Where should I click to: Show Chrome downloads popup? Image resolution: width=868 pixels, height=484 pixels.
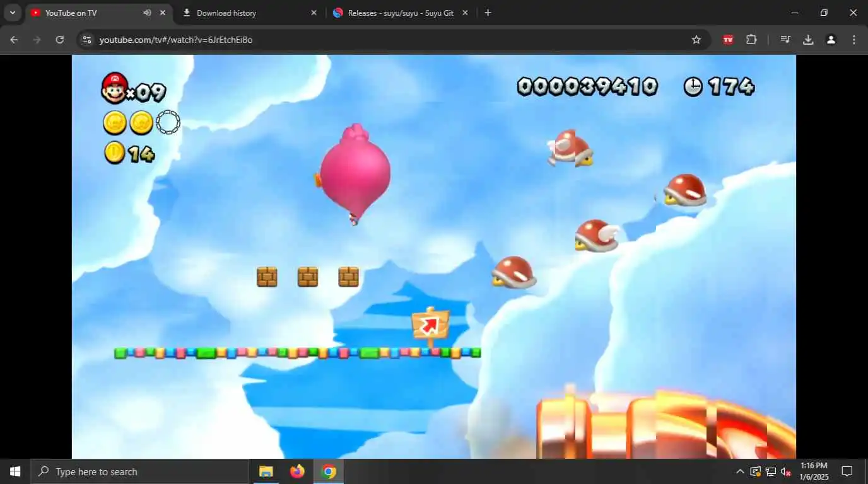[808, 40]
